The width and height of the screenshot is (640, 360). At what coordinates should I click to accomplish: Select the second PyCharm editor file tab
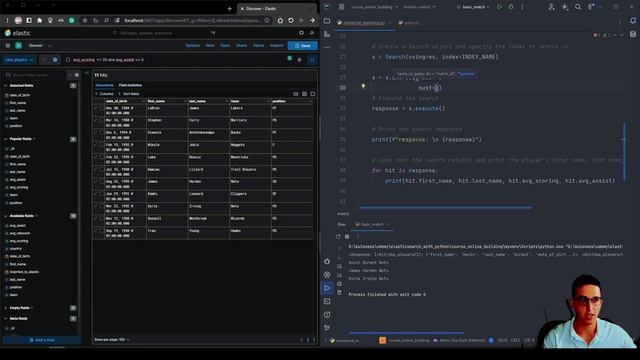[409, 23]
